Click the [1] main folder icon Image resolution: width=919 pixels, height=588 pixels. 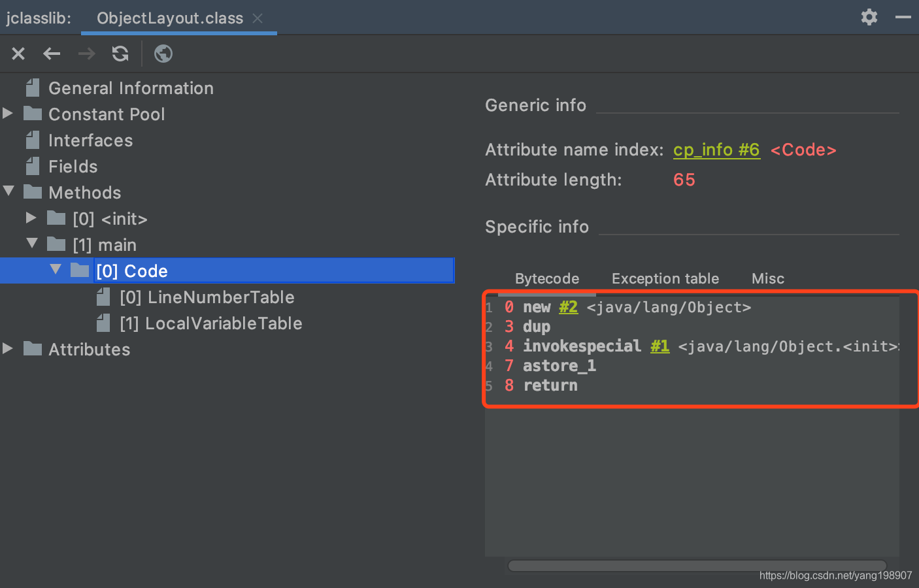coord(56,244)
